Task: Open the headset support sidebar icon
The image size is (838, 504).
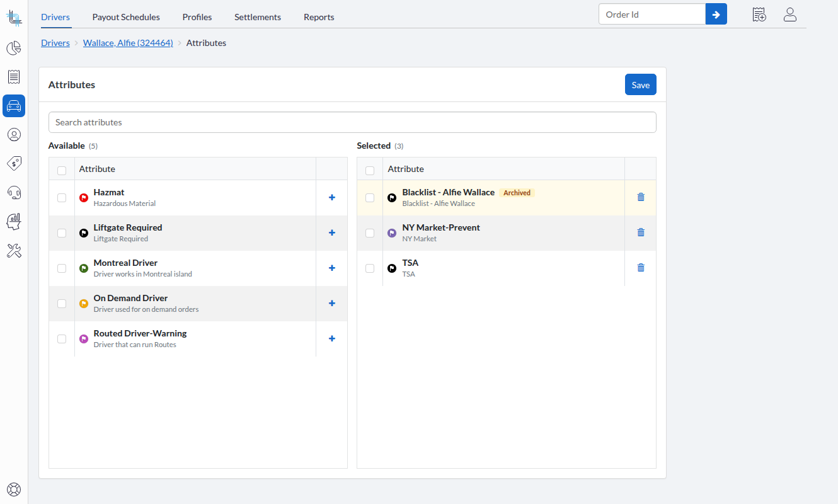Action: tap(14, 193)
